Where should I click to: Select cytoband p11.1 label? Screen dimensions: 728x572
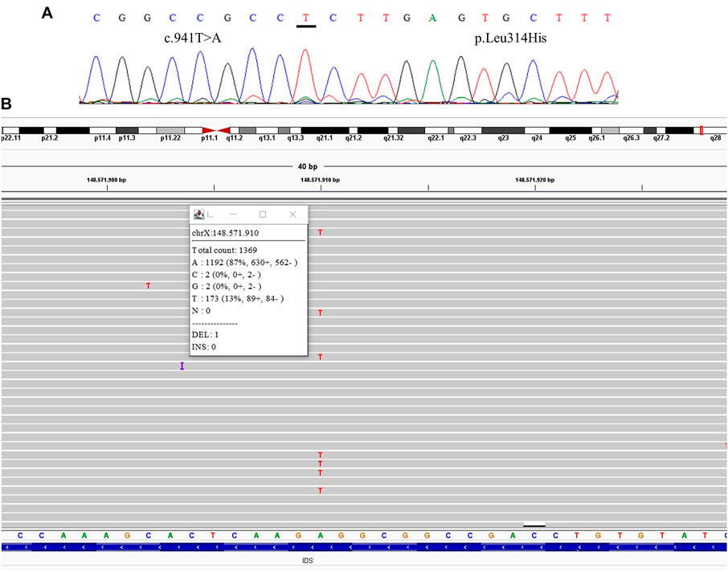(210, 138)
